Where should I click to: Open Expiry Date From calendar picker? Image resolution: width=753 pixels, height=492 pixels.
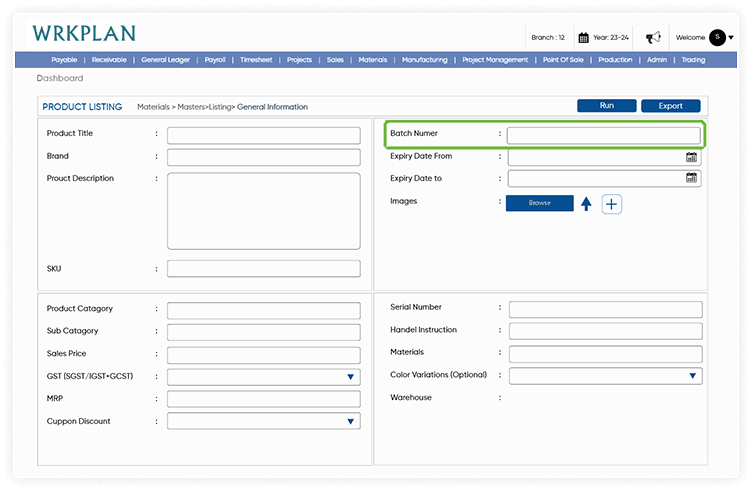click(x=691, y=157)
